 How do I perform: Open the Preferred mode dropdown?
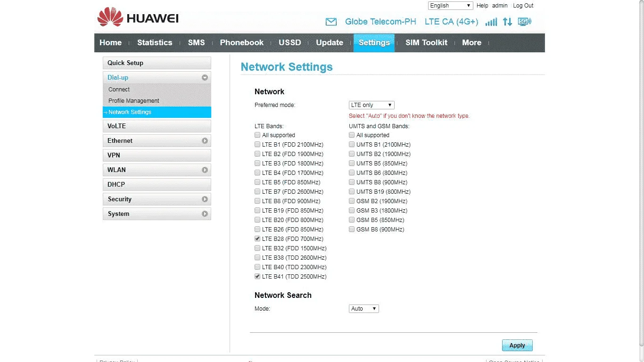pyautogui.click(x=372, y=105)
